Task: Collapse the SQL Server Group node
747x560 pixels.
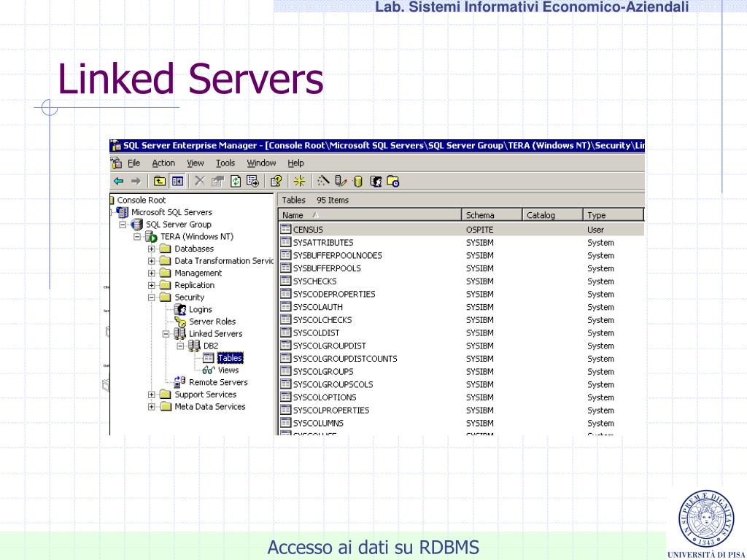Action: pyautogui.click(x=123, y=225)
